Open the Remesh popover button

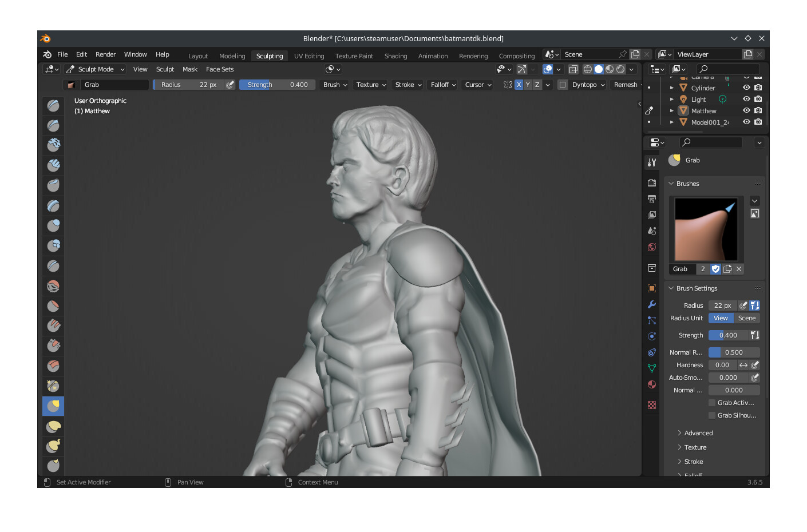coord(626,85)
